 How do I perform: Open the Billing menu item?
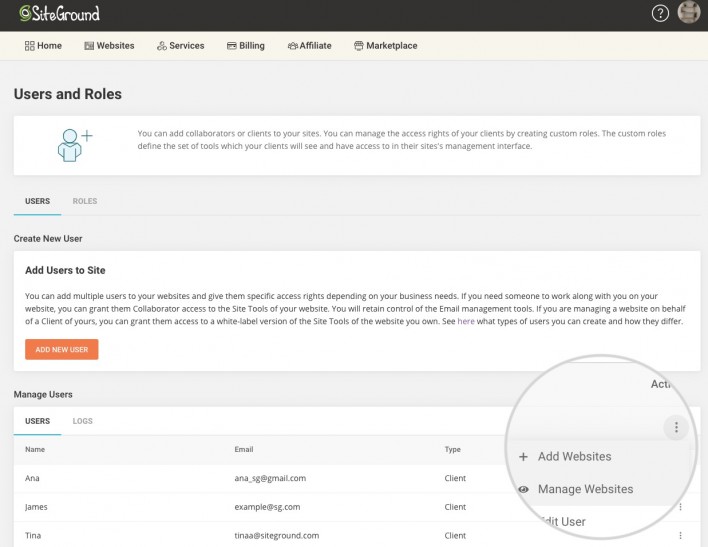click(246, 46)
